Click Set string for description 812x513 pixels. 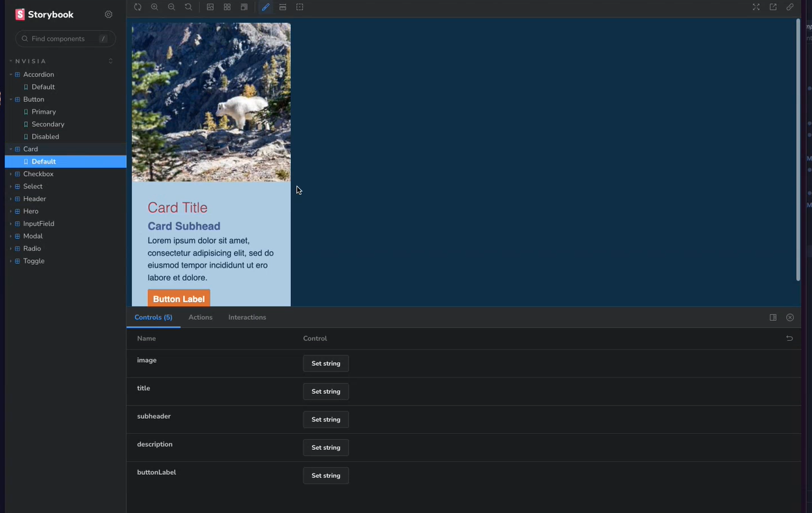[x=326, y=448]
